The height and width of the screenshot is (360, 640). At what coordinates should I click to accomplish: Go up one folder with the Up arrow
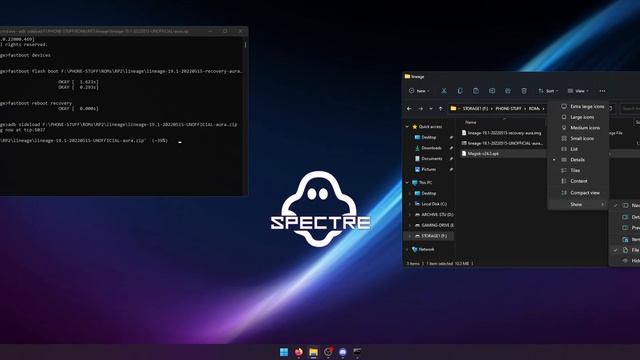440,109
